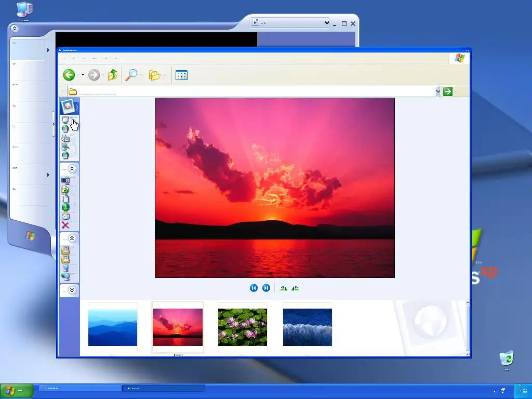Open the Back button history dropdown arrow

click(x=83, y=75)
